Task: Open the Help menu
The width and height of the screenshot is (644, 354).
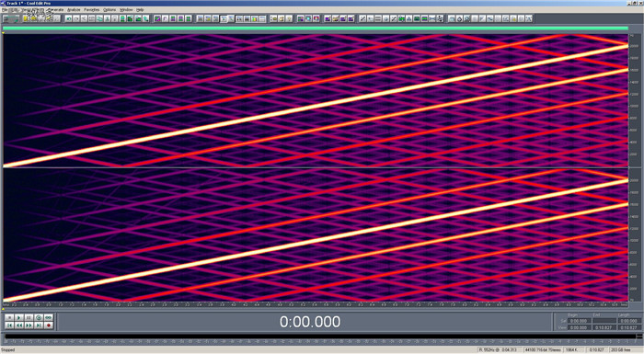Action: tap(140, 9)
